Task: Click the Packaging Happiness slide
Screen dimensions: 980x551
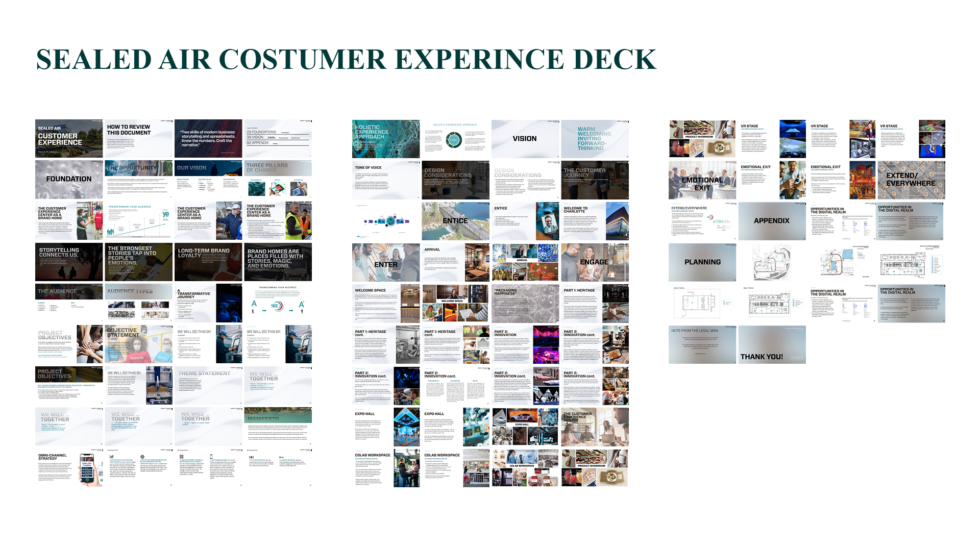Action: point(525,304)
